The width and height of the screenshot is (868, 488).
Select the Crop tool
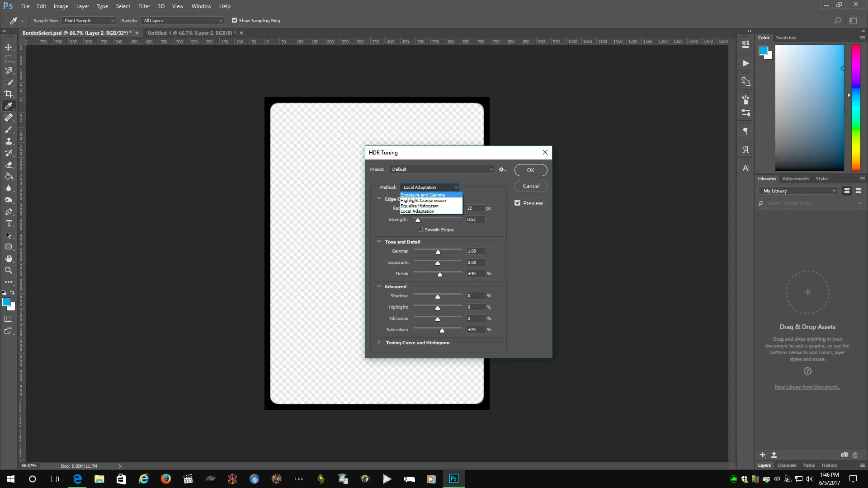click(x=9, y=94)
